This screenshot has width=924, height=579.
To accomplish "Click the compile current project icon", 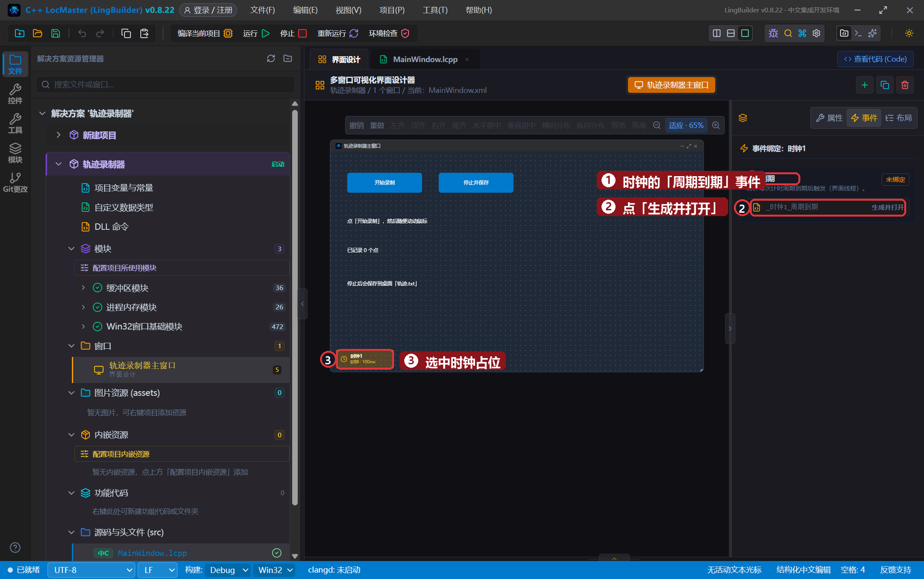I will 228,33.
